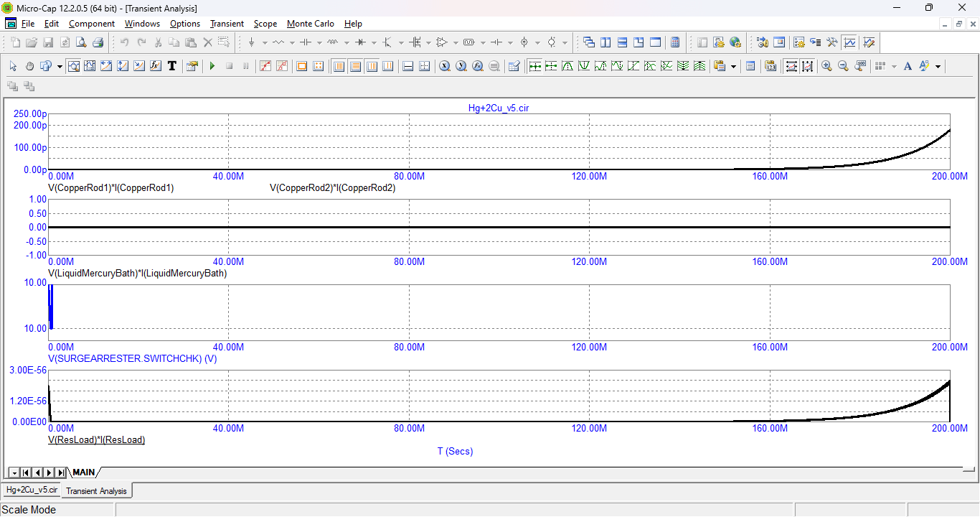Click the Zoom In magnifier icon
The height and width of the screenshot is (517, 980).
point(826,66)
